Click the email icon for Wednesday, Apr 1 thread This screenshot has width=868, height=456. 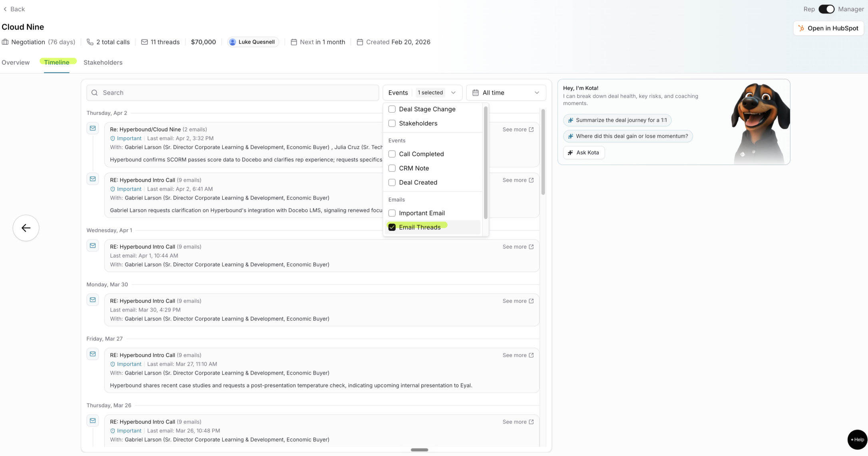click(x=93, y=246)
